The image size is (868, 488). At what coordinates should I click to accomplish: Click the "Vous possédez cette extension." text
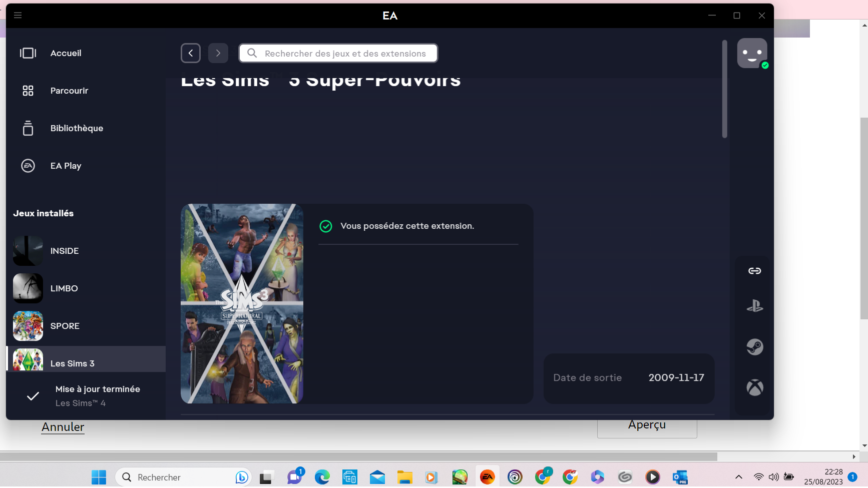click(407, 226)
